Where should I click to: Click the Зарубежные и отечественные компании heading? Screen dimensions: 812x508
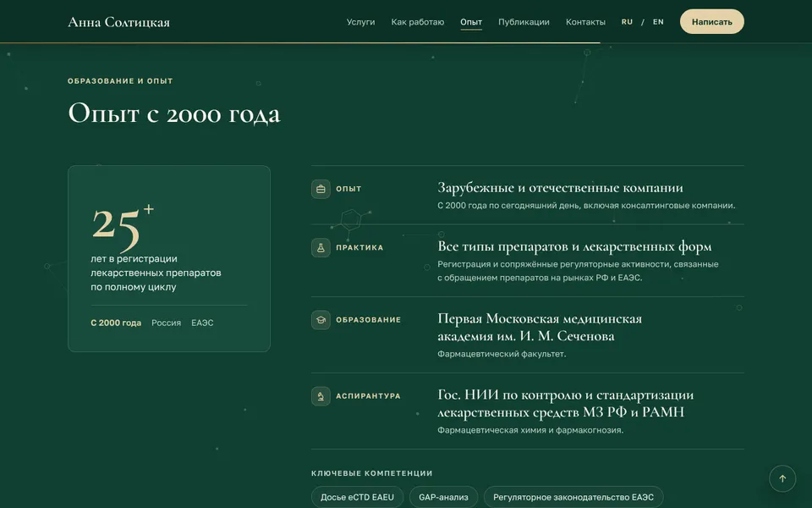(x=560, y=188)
